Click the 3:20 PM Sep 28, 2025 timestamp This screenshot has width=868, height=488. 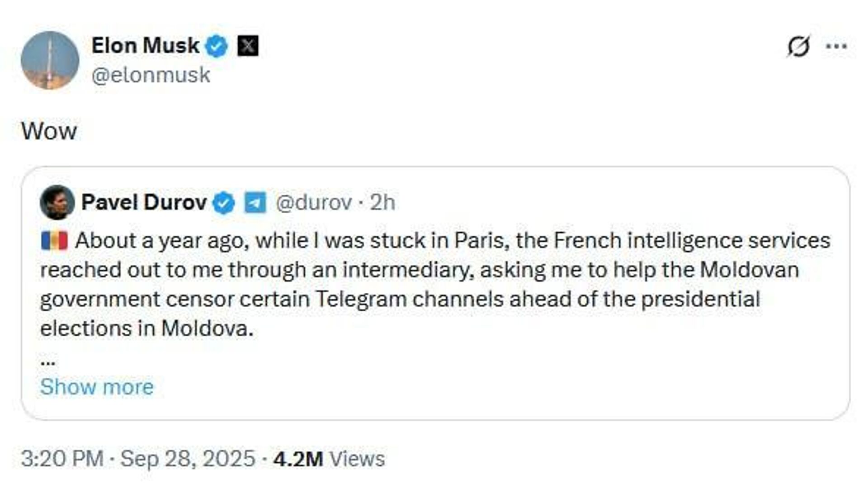138,459
